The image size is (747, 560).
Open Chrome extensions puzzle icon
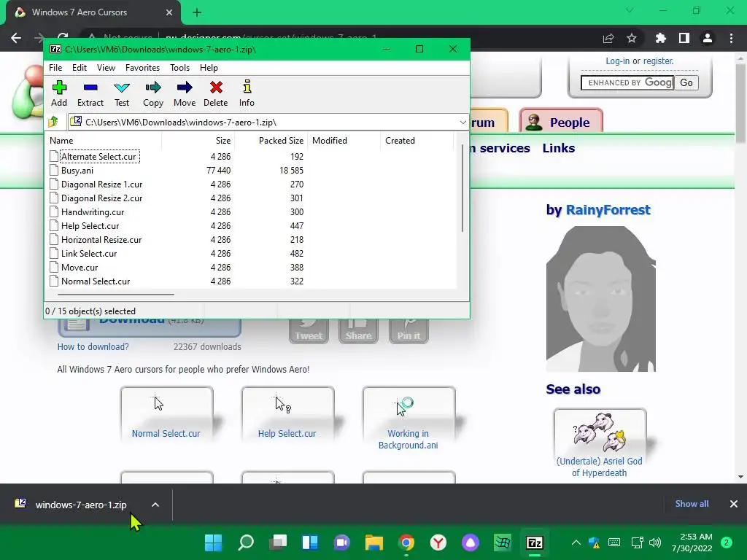(x=660, y=38)
